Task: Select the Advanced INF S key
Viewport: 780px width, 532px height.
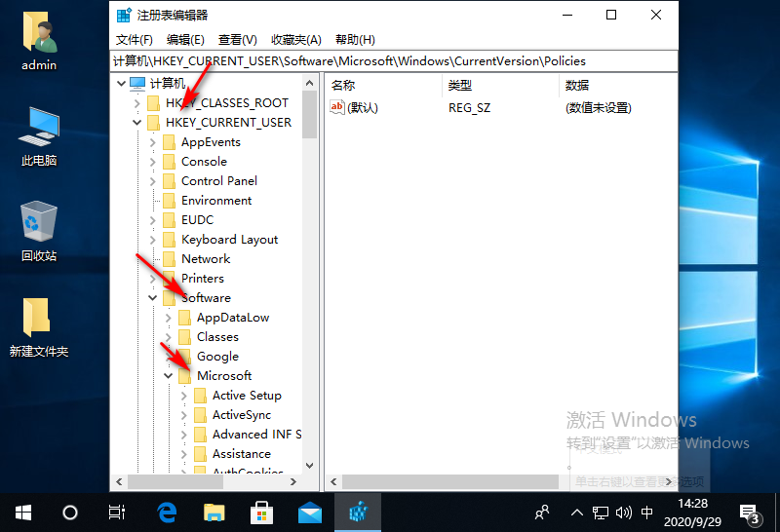Action: coord(256,434)
